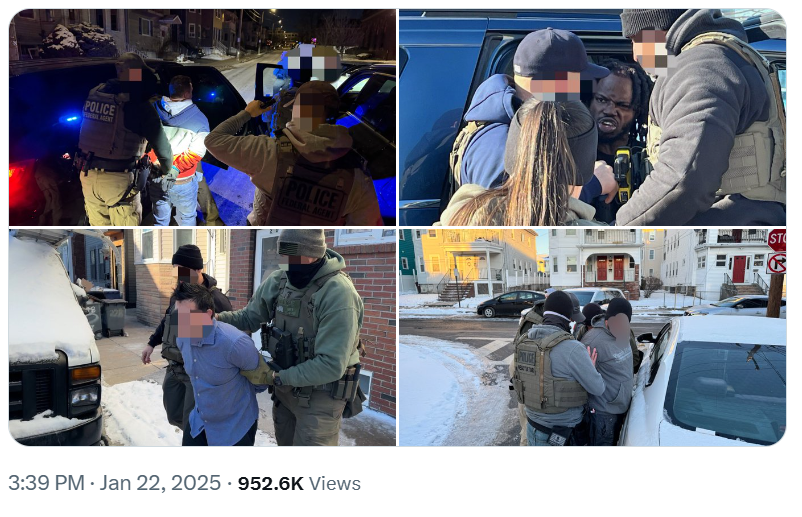Click the headlight of the snow-covered van
The width and height of the screenshot is (802, 517).
click(85, 395)
